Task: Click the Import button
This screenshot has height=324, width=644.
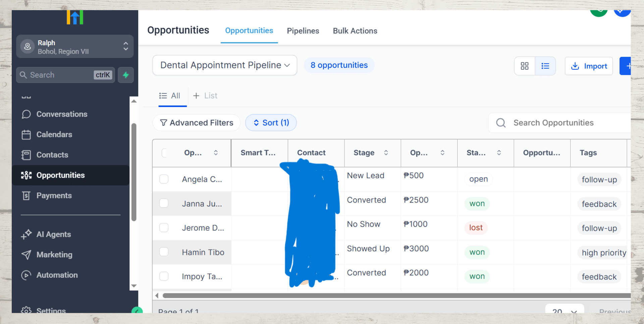Action: click(x=589, y=66)
